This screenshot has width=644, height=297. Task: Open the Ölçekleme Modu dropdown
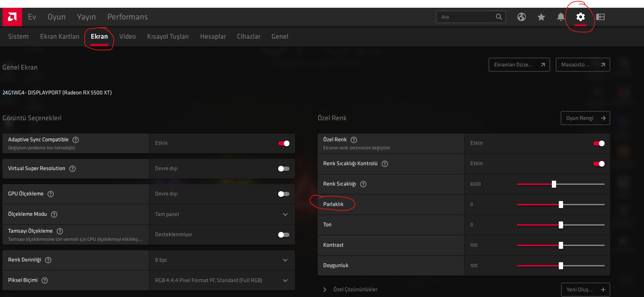pos(222,214)
